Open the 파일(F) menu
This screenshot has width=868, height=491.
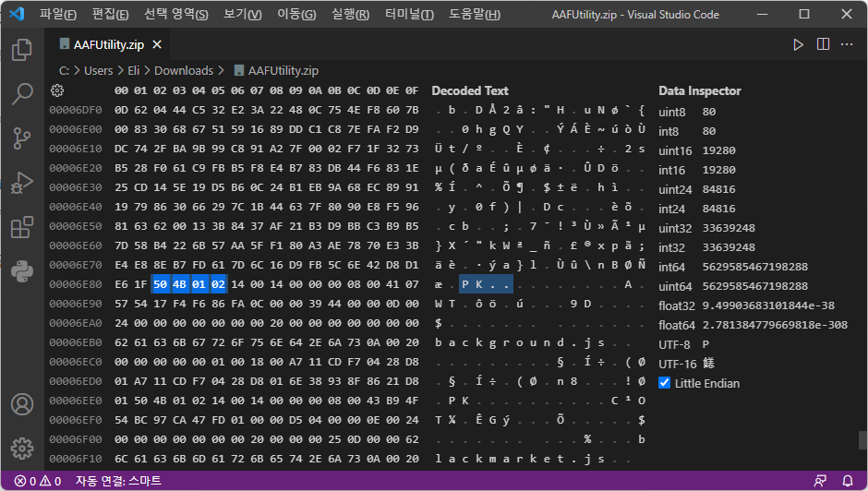point(58,15)
